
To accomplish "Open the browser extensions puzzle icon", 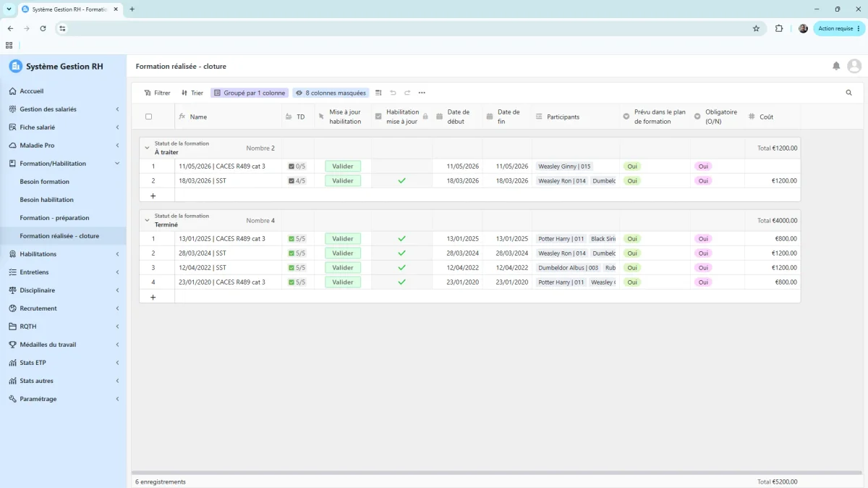I will (x=779, y=28).
